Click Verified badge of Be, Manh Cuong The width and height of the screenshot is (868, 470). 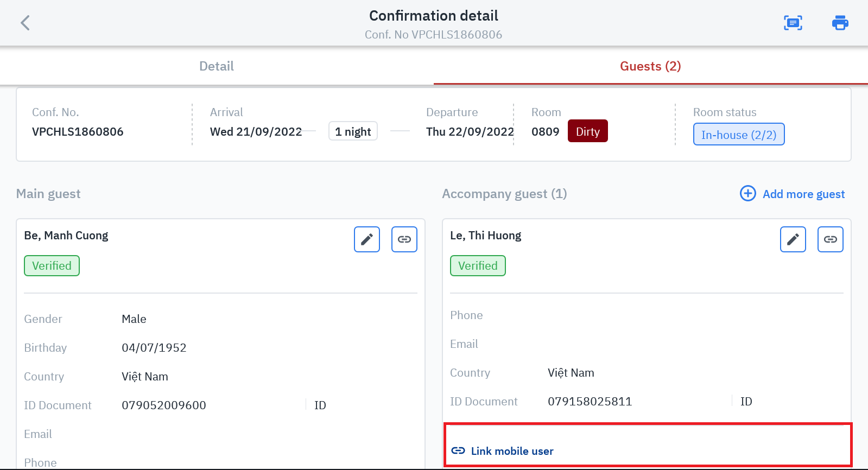pyautogui.click(x=52, y=266)
